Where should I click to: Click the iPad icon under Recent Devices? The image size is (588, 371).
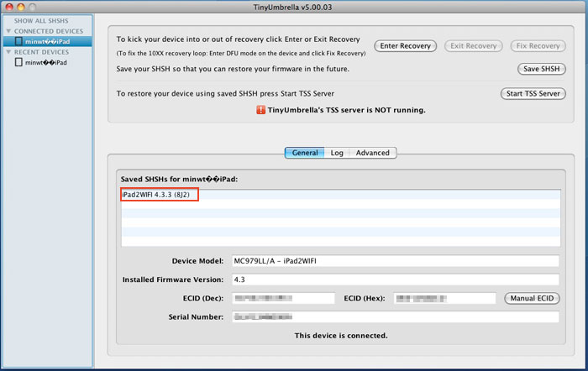tap(18, 62)
